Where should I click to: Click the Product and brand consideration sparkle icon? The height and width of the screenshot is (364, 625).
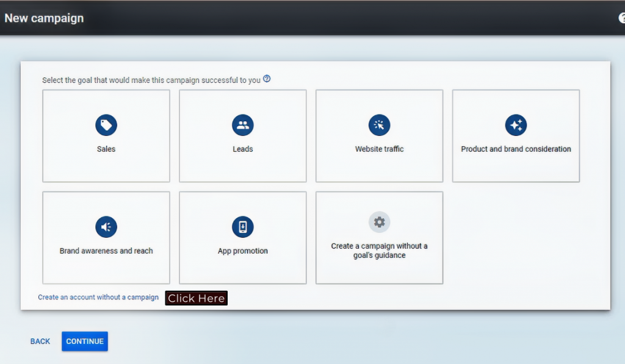[x=516, y=125]
